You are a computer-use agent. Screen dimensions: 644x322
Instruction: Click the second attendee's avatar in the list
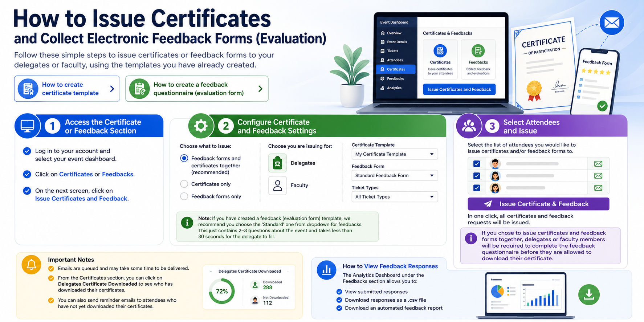tap(495, 176)
